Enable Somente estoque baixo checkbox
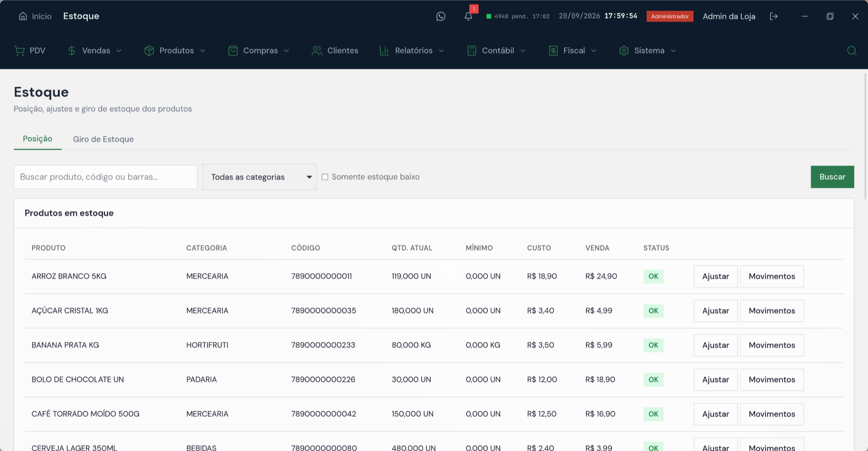The height and width of the screenshot is (451, 868). tap(325, 177)
